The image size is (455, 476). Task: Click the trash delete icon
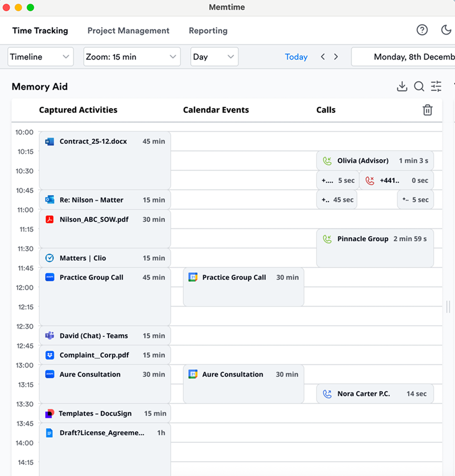(x=428, y=110)
